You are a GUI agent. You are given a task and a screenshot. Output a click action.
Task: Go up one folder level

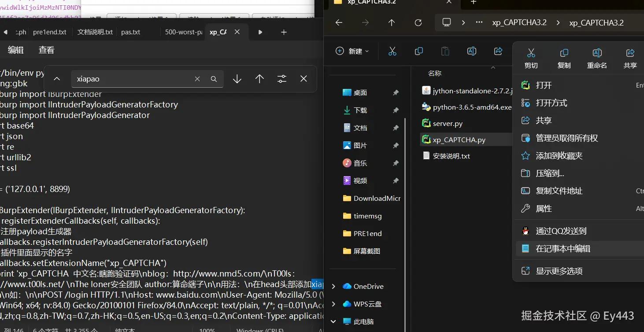pos(392,22)
